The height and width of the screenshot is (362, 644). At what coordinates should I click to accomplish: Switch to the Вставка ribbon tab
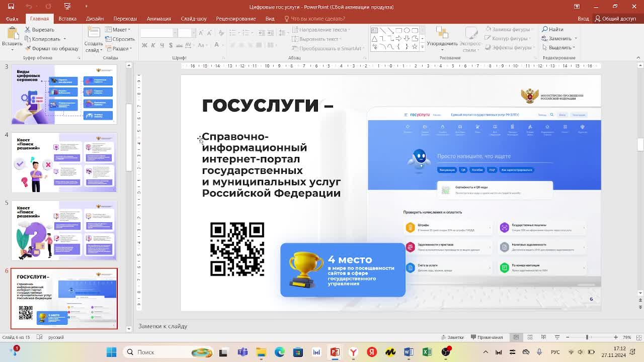pyautogui.click(x=67, y=19)
